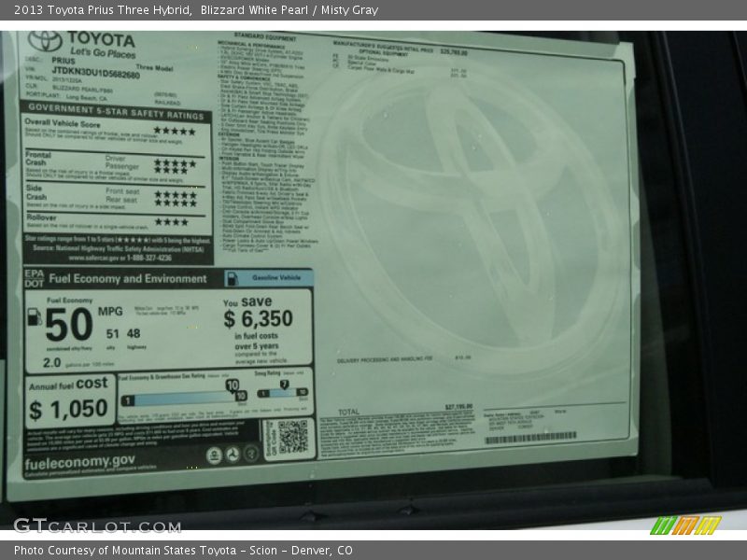
Task: Click the "Let's Go Places" slogan
Action: click(103, 53)
